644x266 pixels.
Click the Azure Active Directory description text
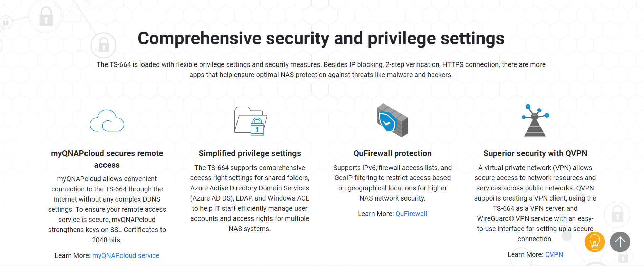tap(250, 198)
